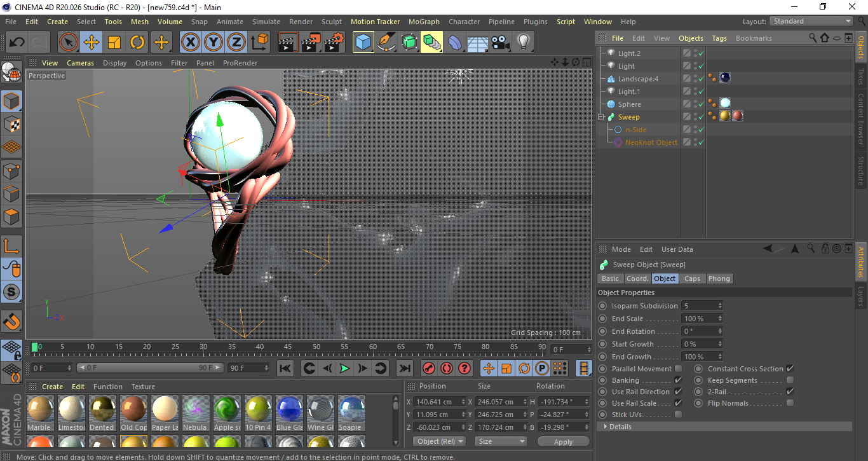The width and height of the screenshot is (868, 461).
Task: Open material manager Create menu
Action: (x=53, y=387)
